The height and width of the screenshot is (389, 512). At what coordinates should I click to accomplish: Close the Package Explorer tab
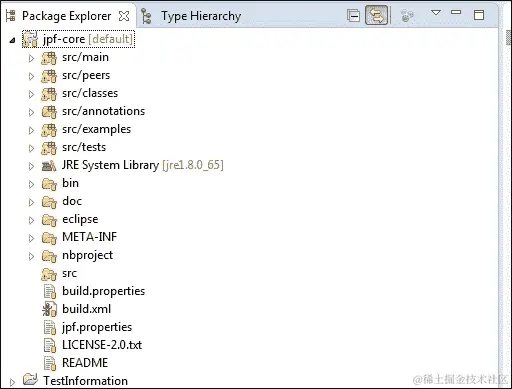click(x=124, y=16)
